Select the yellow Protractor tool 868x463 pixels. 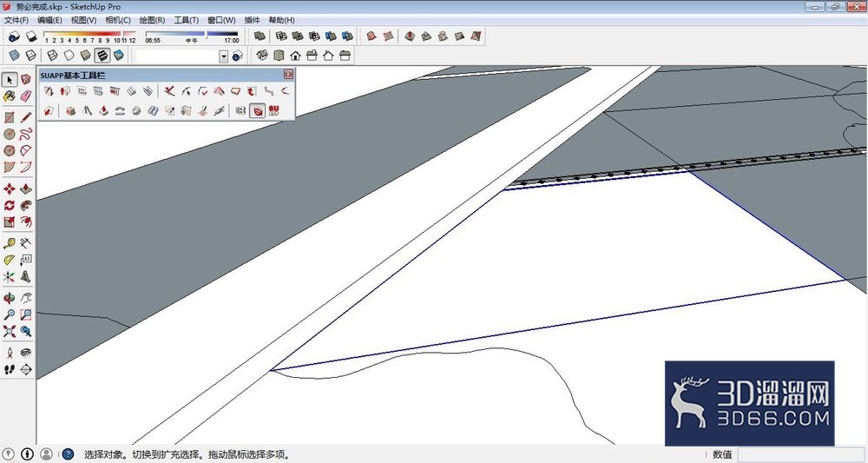coord(10,260)
